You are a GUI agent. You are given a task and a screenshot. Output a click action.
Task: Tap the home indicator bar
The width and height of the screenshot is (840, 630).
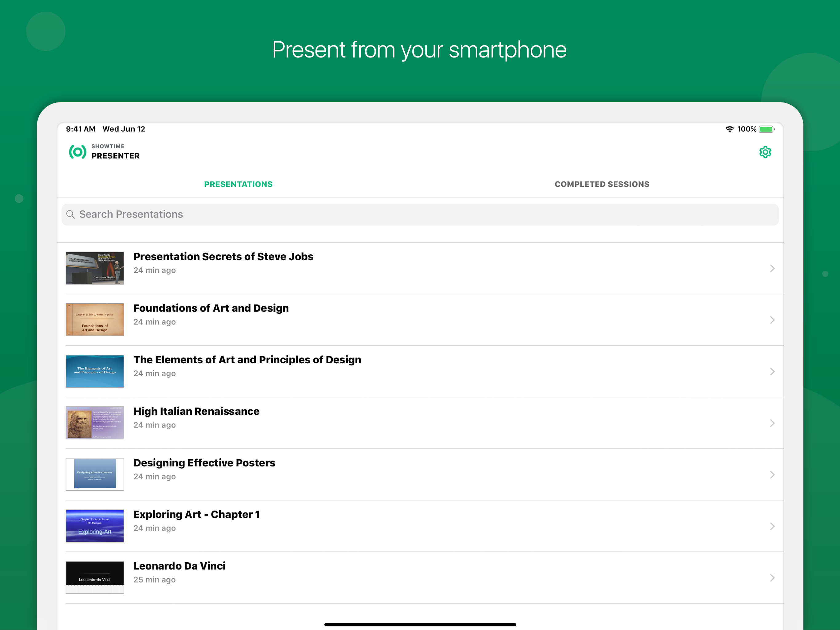(x=420, y=624)
